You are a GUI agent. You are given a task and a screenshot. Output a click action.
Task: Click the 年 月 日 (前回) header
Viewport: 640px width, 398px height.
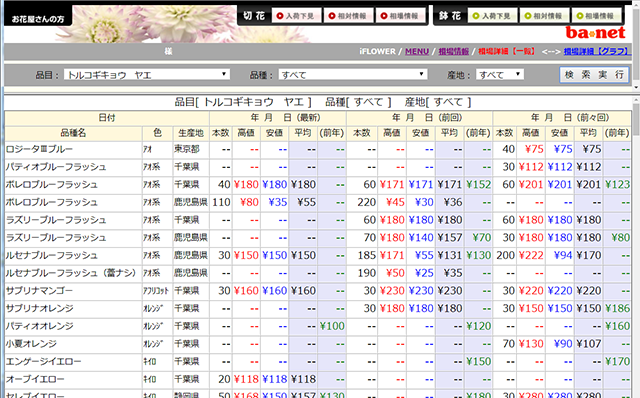(419, 118)
